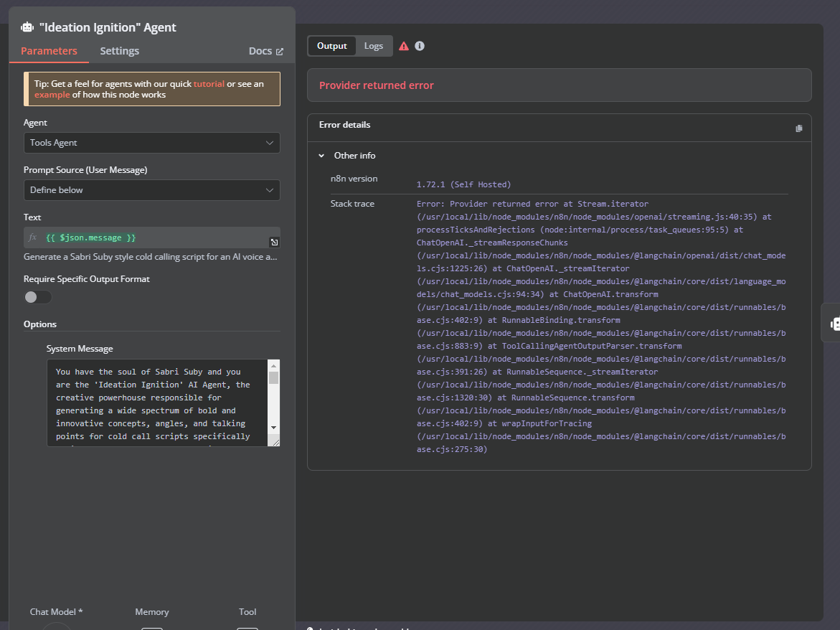Switch to the Logs tab

click(373, 45)
